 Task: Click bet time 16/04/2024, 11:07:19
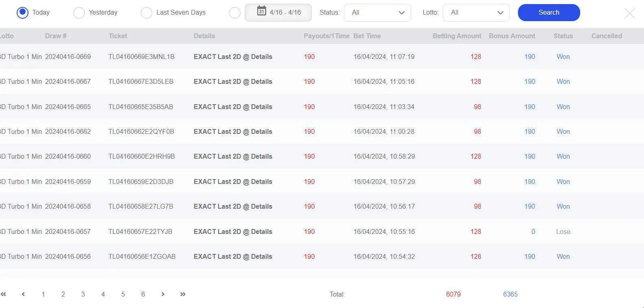[384, 57]
